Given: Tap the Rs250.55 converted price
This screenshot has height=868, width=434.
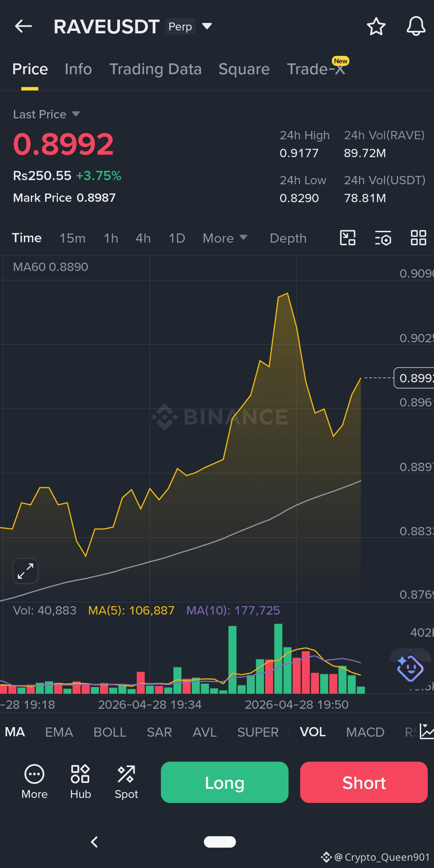Looking at the screenshot, I should tap(42, 176).
